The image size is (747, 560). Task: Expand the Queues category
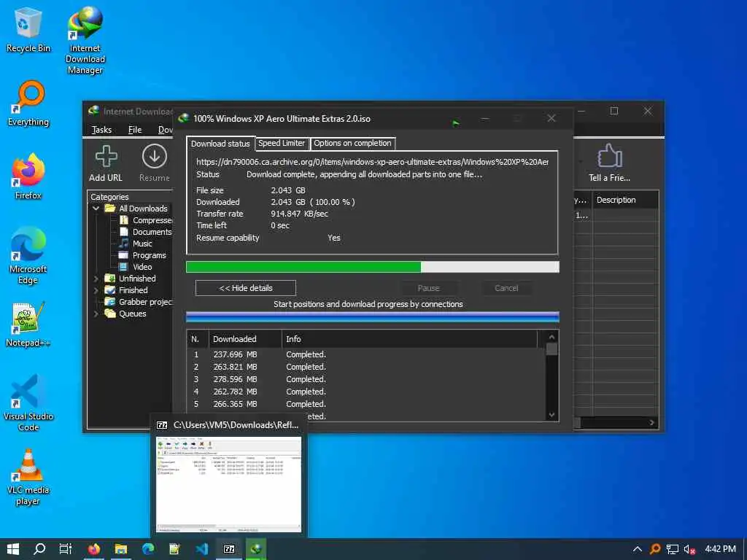96,314
